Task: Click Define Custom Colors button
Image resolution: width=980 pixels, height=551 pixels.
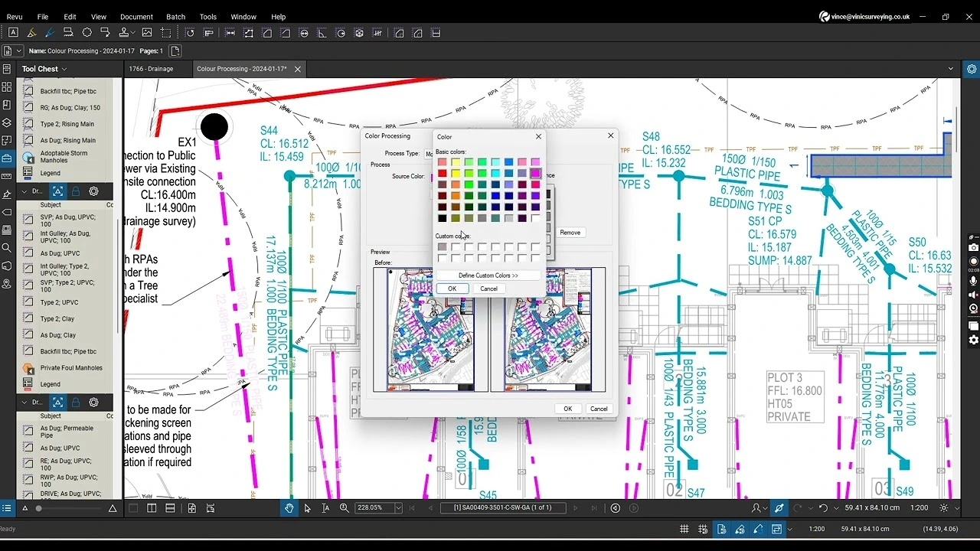Action: point(488,275)
